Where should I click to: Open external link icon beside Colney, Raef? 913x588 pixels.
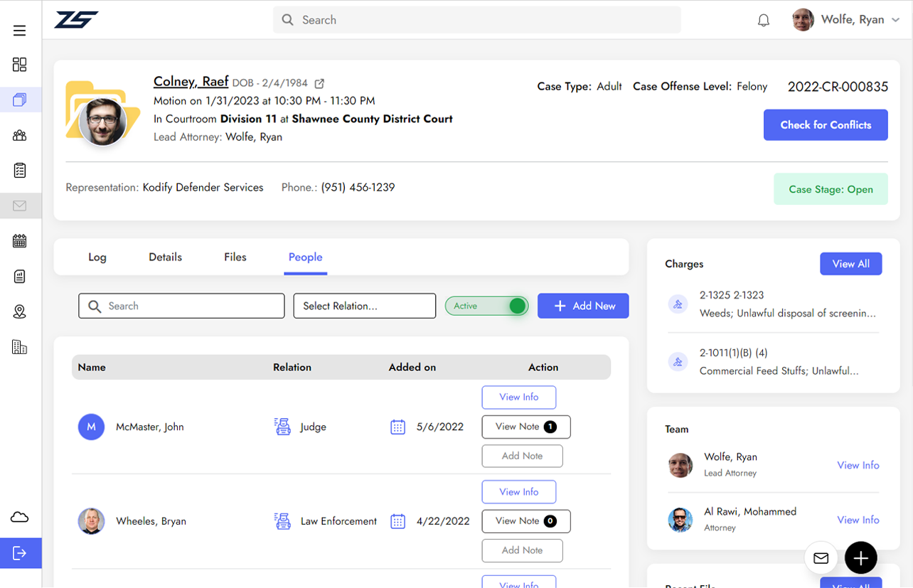pyautogui.click(x=320, y=84)
